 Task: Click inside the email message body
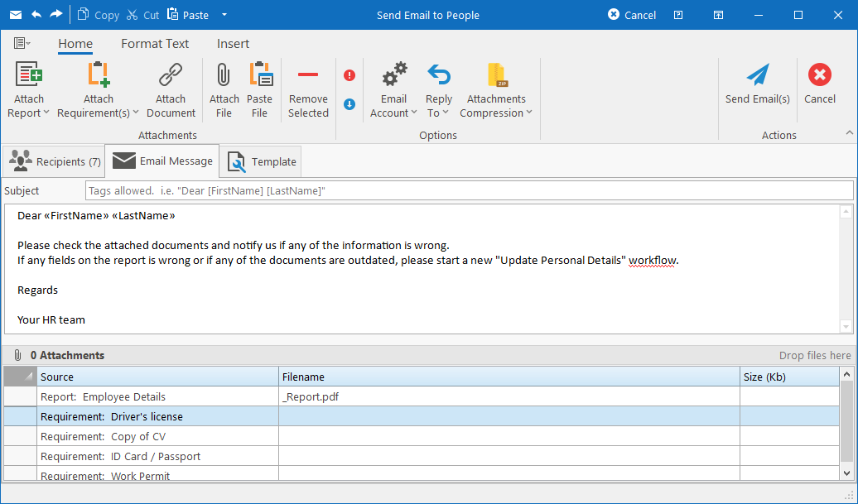click(422, 268)
